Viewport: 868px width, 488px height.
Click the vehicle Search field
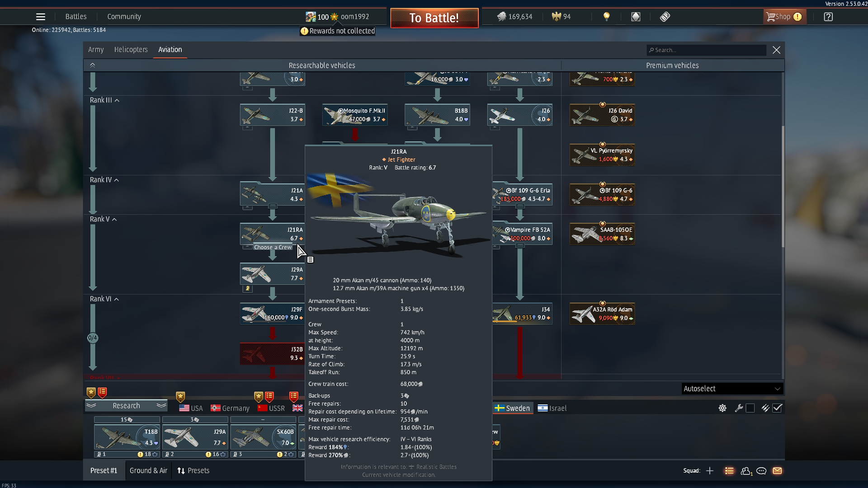pos(706,50)
